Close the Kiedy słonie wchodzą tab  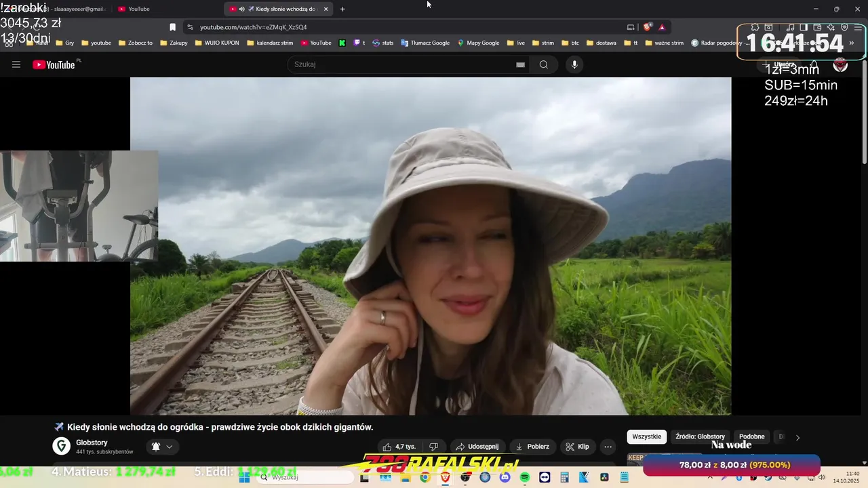pos(326,9)
